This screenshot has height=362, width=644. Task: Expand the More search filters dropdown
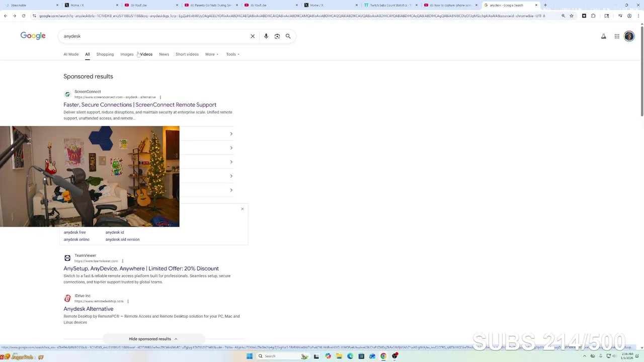[x=212, y=54]
